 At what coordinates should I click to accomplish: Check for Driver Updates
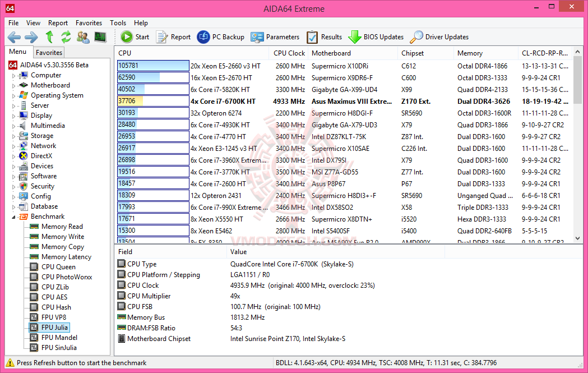click(x=439, y=37)
